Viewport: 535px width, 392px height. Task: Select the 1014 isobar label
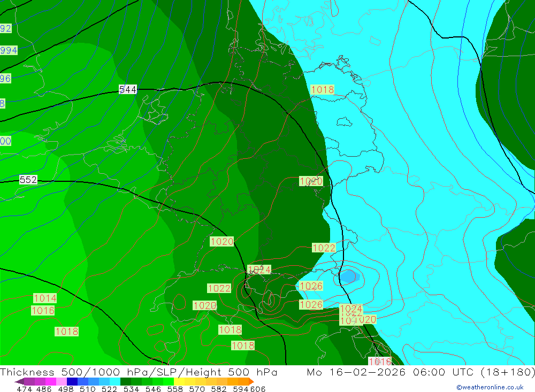tap(45, 298)
